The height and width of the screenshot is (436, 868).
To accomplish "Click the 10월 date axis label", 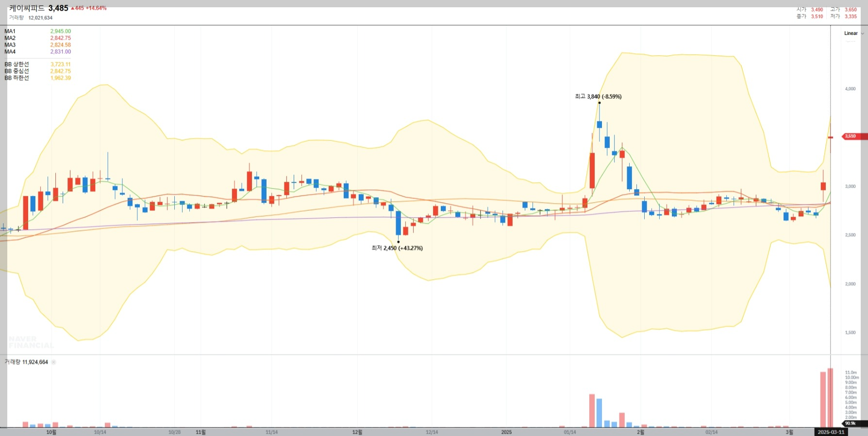I will coord(51,432).
